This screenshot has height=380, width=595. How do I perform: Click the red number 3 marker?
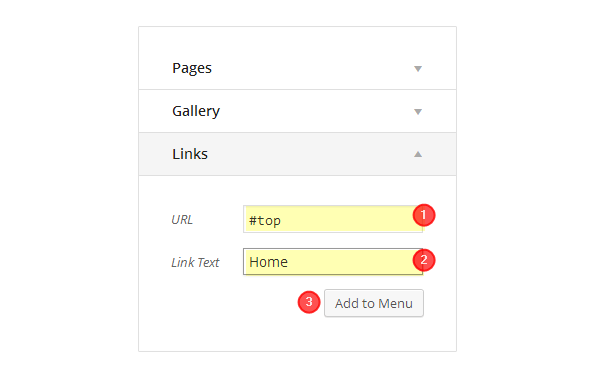(x=309, y=302)
